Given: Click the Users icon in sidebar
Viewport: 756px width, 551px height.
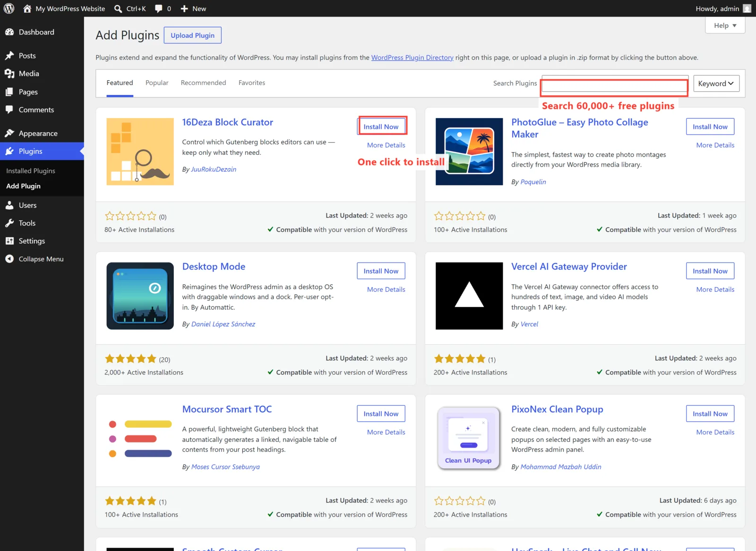Looking at the screenshot, I should [9, 205].
